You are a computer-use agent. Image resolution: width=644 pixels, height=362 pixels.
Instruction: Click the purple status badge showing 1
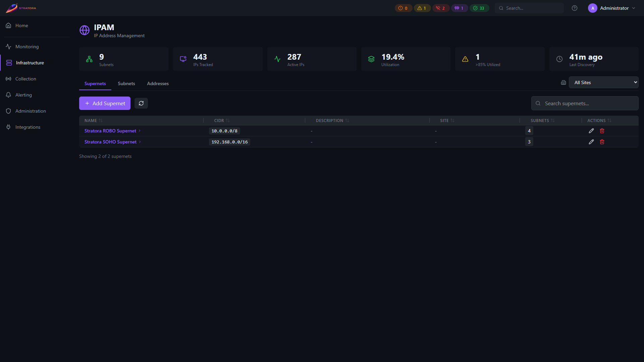pyautogui.click(x=459, y=8)
